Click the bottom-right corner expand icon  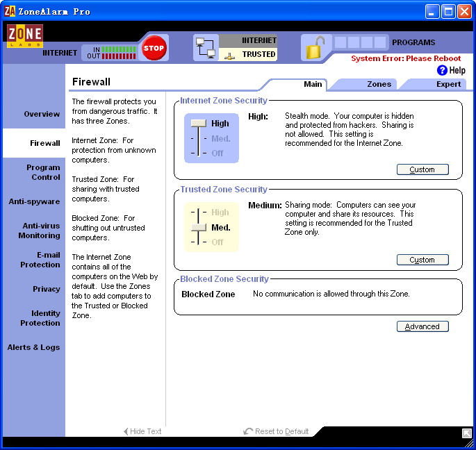[x=466, y=433]
